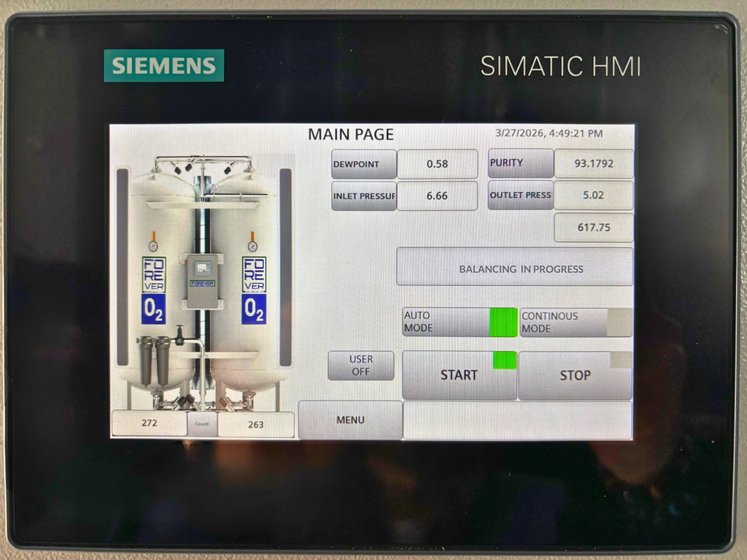
Task: Toggle the USER OFF button
Action: click(x=361, y=365)
